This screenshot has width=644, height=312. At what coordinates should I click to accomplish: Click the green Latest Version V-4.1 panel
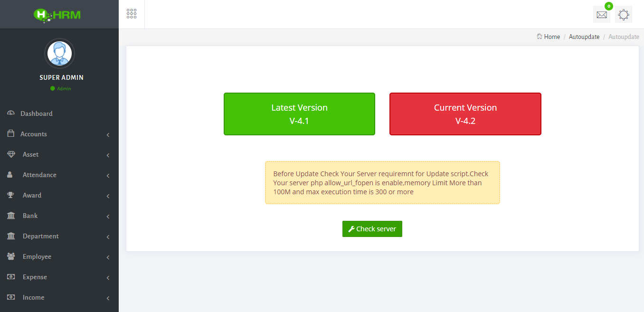299,114
